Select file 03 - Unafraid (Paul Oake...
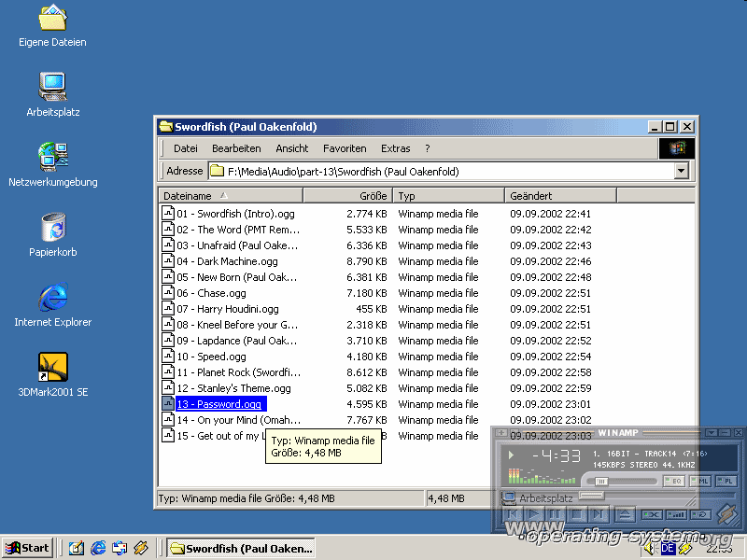 tap(237, 245)
